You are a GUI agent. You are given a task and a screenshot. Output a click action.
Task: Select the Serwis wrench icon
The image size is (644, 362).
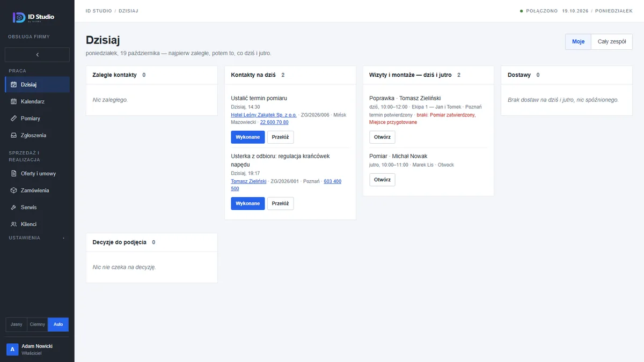(x=14, y=208)
